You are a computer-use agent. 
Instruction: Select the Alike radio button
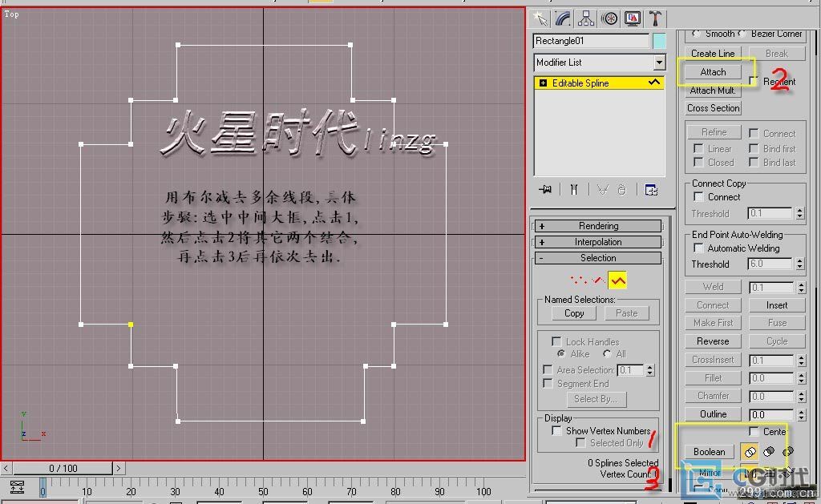tap(560, 354)
